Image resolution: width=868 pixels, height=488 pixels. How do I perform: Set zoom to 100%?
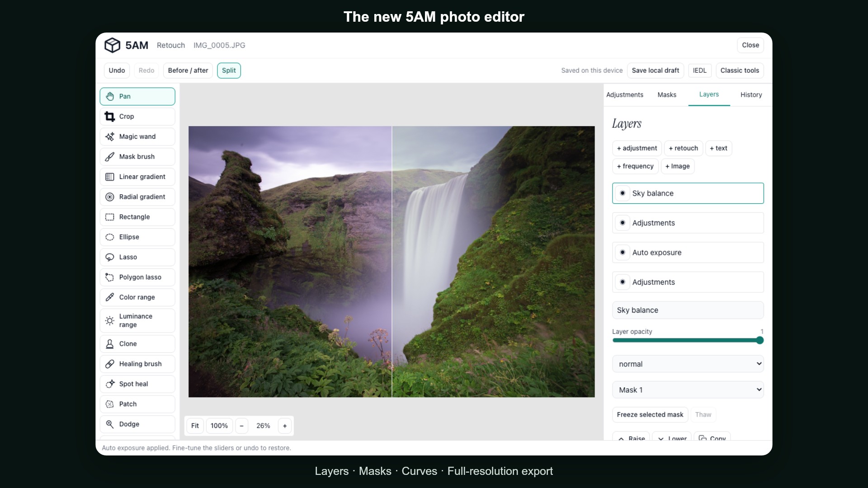click(219, 426)
